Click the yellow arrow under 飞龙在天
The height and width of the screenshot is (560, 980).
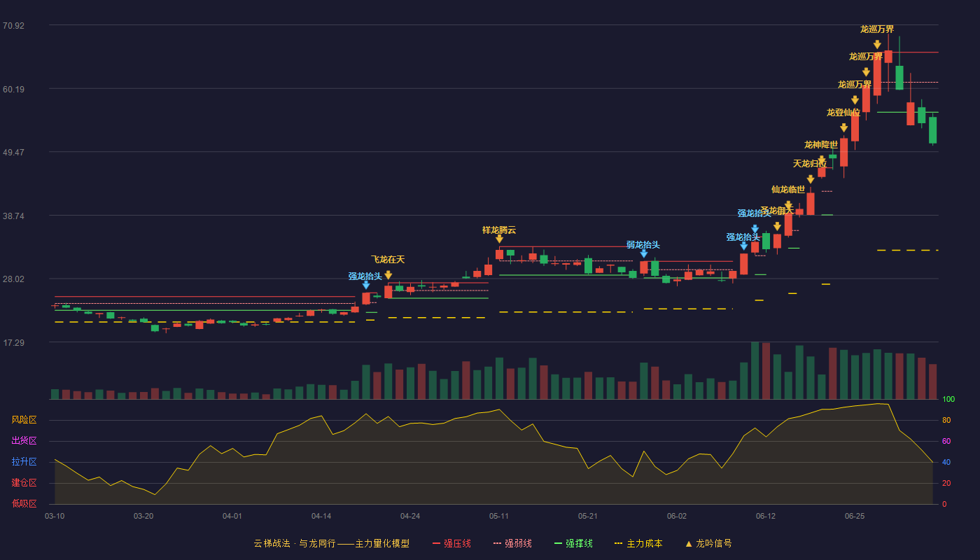pos(388,275)
